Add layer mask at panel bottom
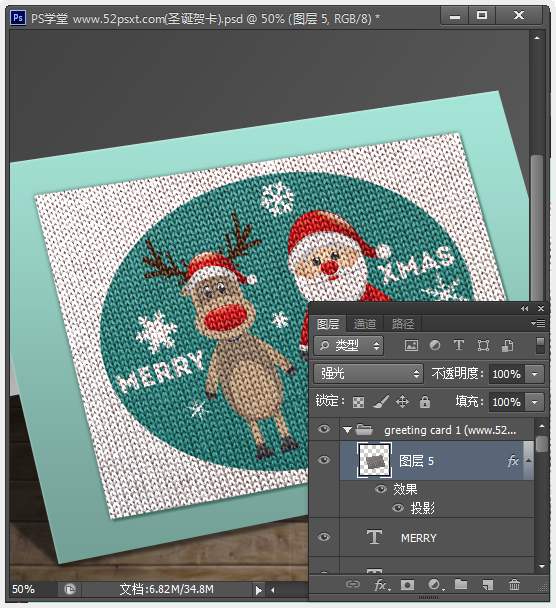Viewport: 556px width, 608px height. 407,585
